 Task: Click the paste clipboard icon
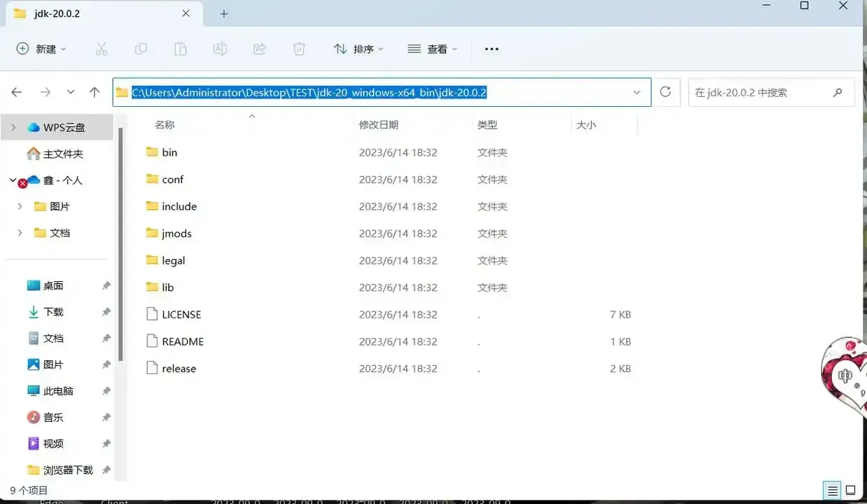click(180, 49)
